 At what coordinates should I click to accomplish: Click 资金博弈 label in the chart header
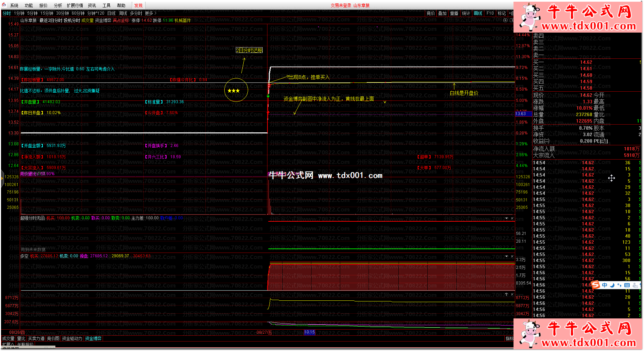103,20
